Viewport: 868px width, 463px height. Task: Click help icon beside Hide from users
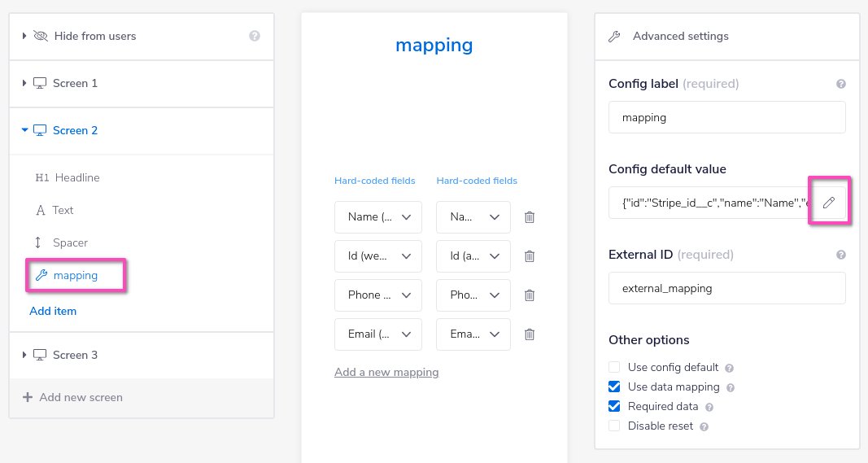255,36
